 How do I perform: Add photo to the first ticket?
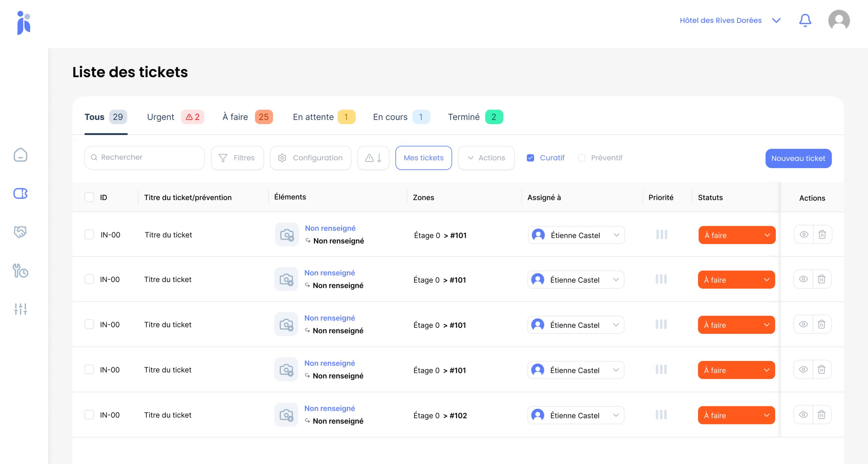point(287,235)
